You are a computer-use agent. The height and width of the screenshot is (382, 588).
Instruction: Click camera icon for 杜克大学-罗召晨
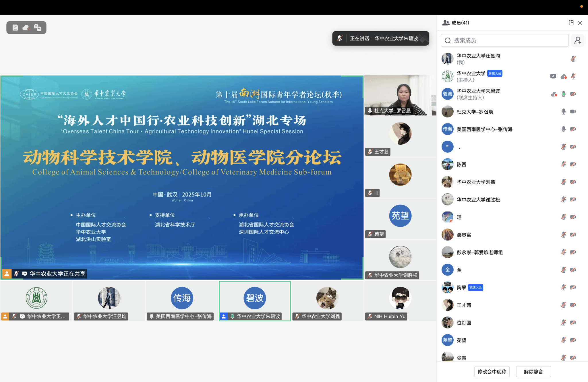click(x=573, y=112)
